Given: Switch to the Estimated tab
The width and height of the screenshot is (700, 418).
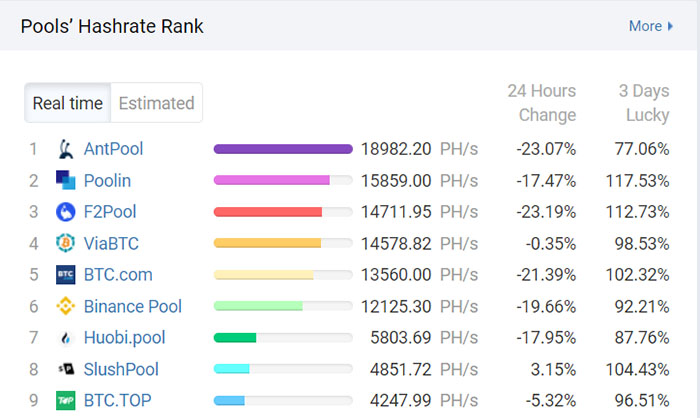Looking at the screenshot, I should click(156, 103).
